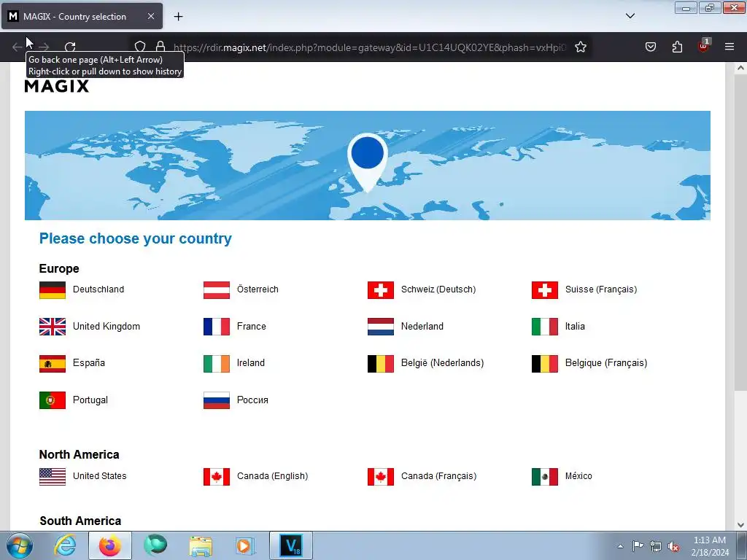The image size is (747, 560).
Task: Click the Canada (Français) flag icon
Action: click(381, 477)
